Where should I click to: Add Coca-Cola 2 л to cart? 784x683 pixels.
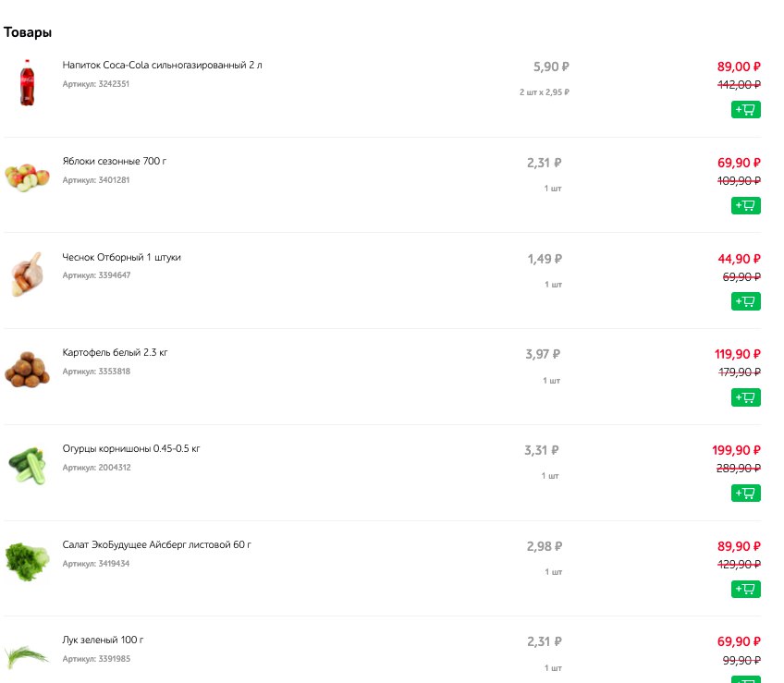(x=745, y=109)
